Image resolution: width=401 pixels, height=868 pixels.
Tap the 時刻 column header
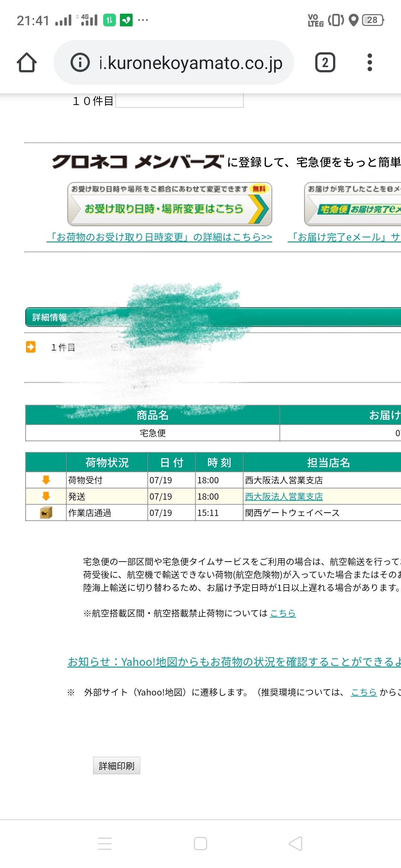pyautogui.click(x=219, y=462)
